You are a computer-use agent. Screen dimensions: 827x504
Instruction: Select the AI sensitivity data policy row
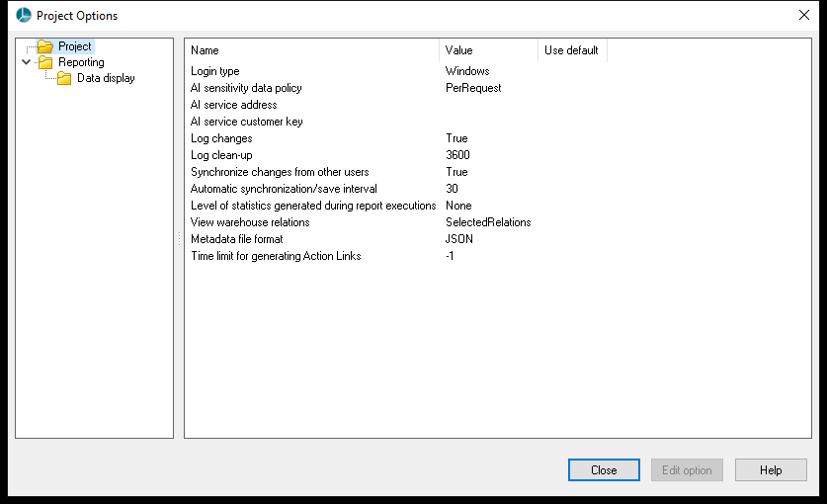coord(246,88)
